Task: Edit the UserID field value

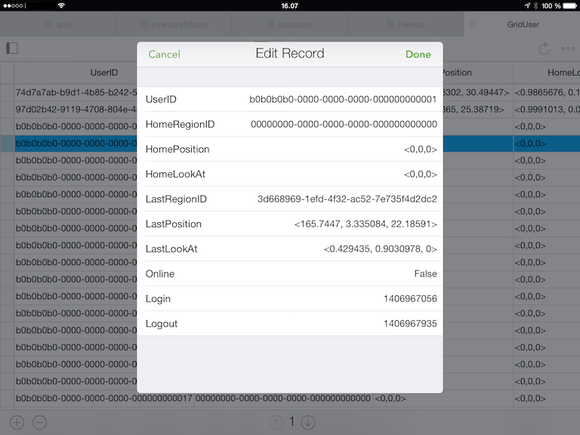Action: click(x=290, y=99)
